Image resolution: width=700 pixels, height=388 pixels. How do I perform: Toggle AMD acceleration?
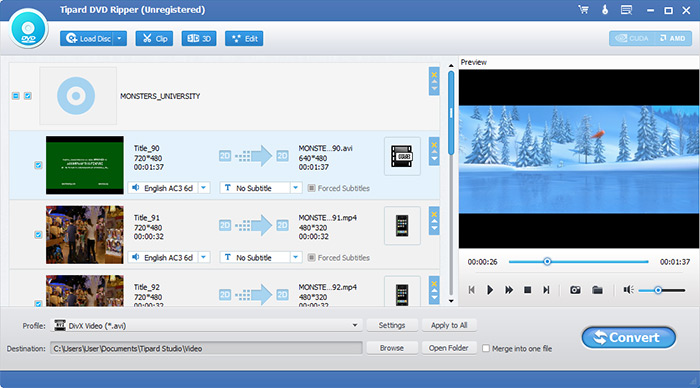pyautogui.click(x=672, y=38)
